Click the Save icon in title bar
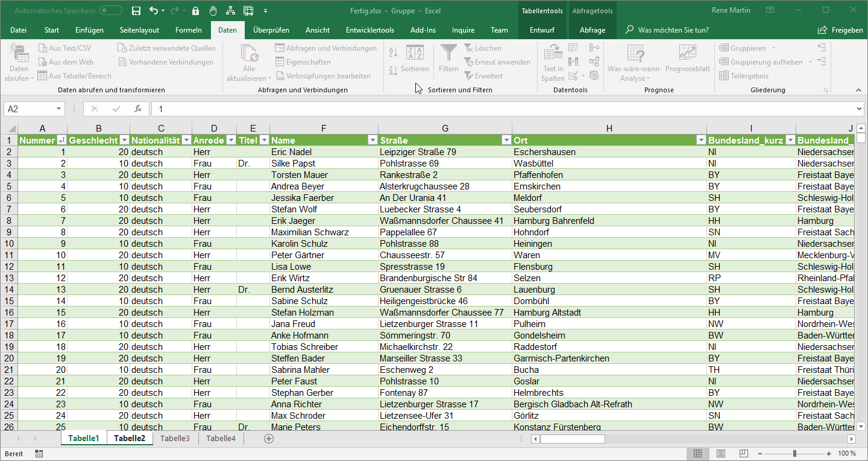 136,11
